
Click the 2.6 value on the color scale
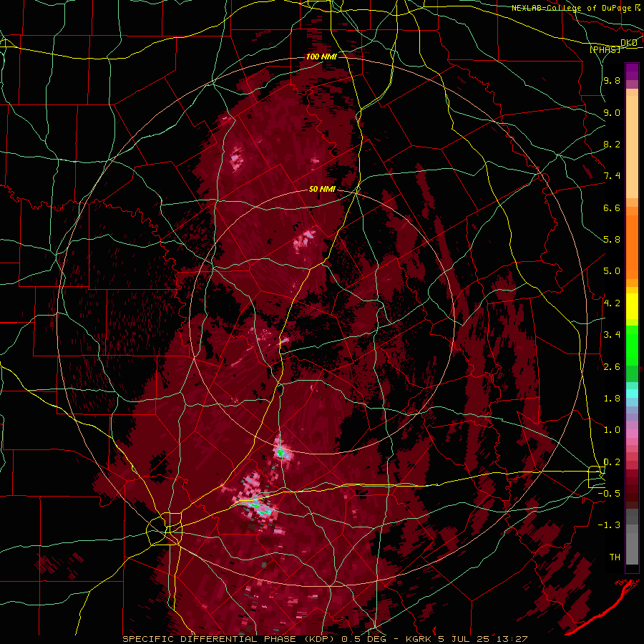[612, 367]
